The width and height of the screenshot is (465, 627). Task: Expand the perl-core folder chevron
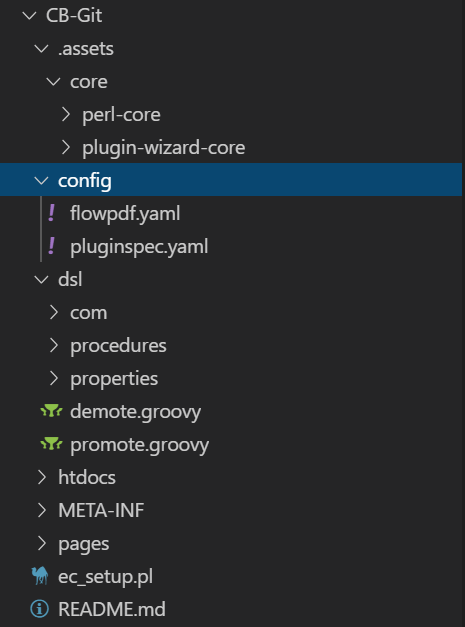(66, 114)
